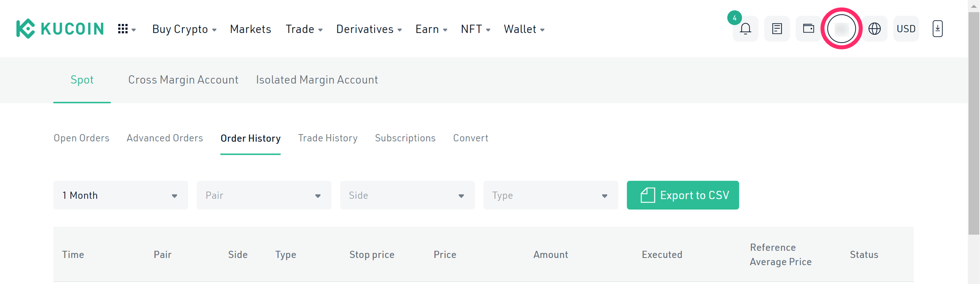
Task: Expand the Side filter dropdown
Action: tap(408, 195)
